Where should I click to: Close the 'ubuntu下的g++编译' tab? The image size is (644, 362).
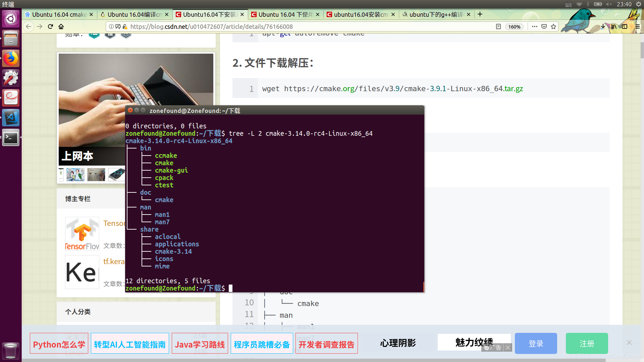469,14
